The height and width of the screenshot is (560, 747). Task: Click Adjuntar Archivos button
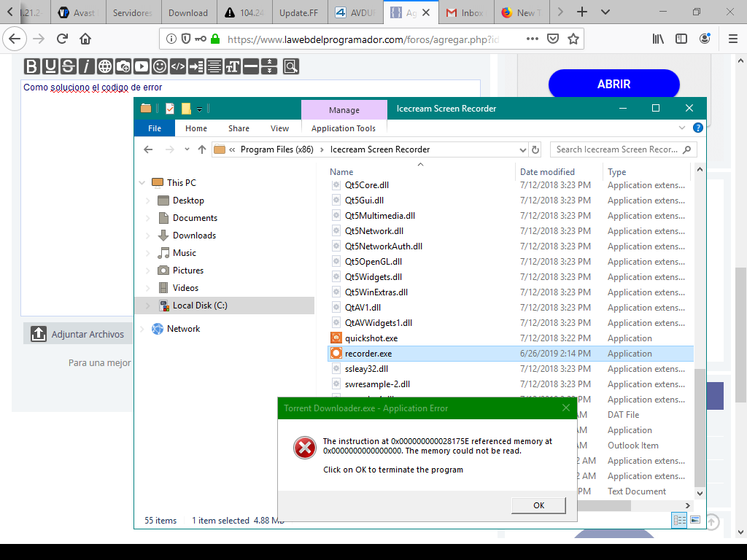[78, 334]
